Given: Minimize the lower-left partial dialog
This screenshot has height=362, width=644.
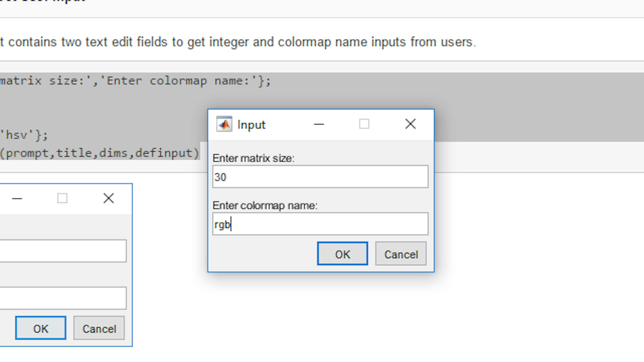Looking at the screenshot, I should (x=17, y=198).
